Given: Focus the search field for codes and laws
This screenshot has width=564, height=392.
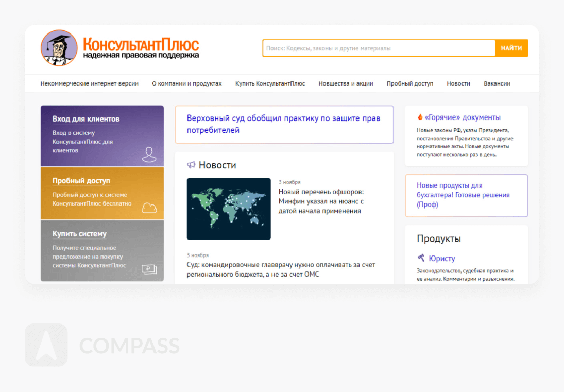Looking at the screenshot, I should coord(379,48).
